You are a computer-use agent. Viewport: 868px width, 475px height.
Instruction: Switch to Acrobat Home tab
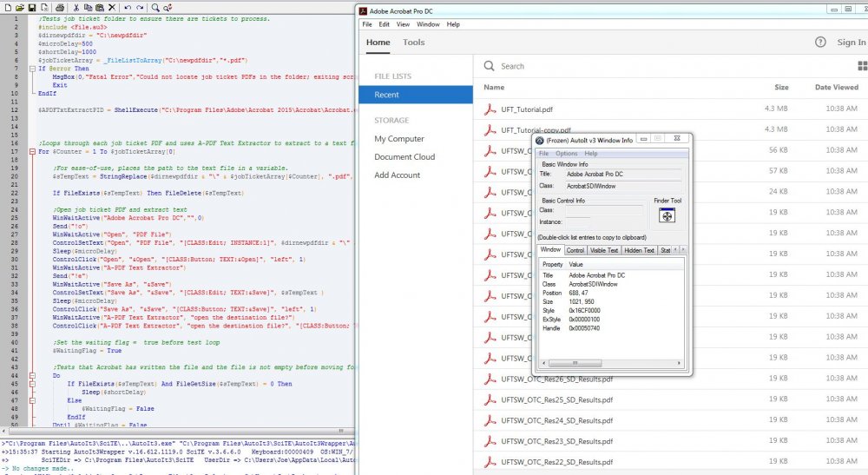378,42
